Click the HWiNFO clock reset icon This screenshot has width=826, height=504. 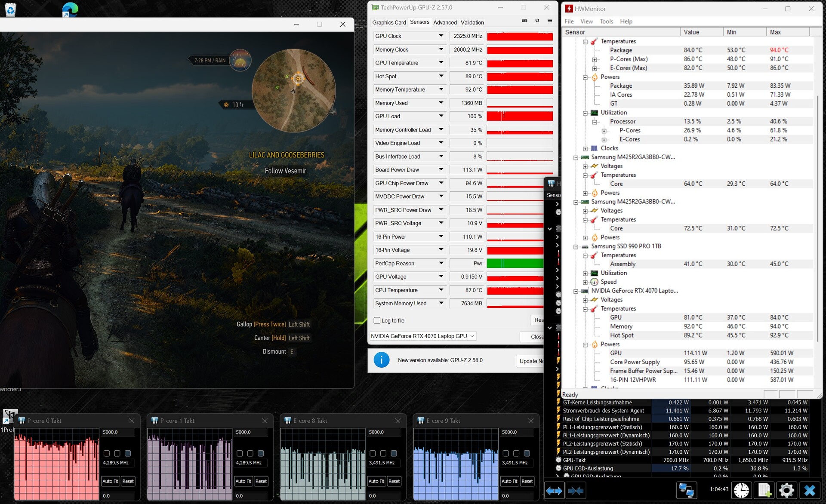[x=741, y=491]
